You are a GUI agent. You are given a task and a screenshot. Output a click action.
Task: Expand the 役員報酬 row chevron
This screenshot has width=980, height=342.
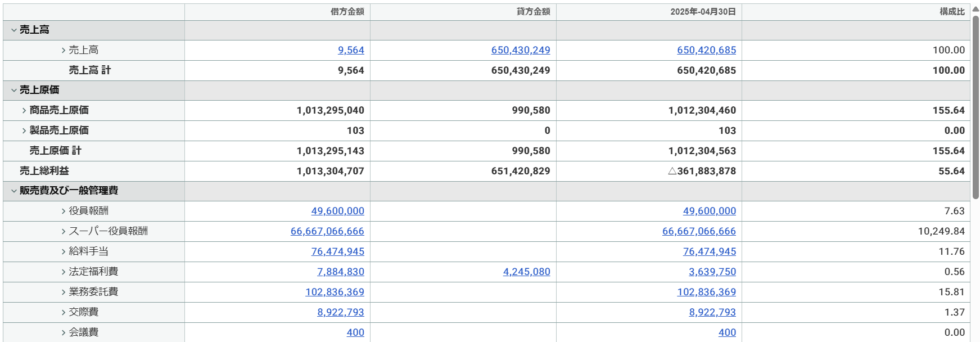click(x=64, y=211)
